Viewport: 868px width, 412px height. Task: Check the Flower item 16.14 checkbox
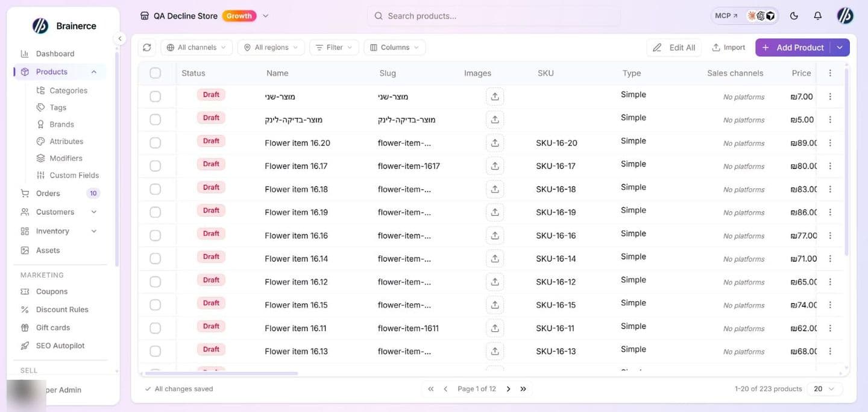[x=156, y=259]
